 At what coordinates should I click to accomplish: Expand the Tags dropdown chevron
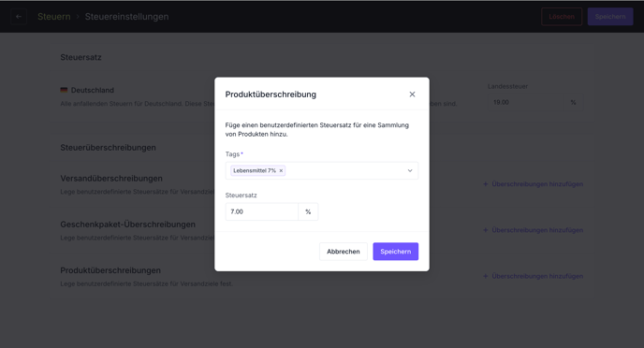tap(410, 170)
